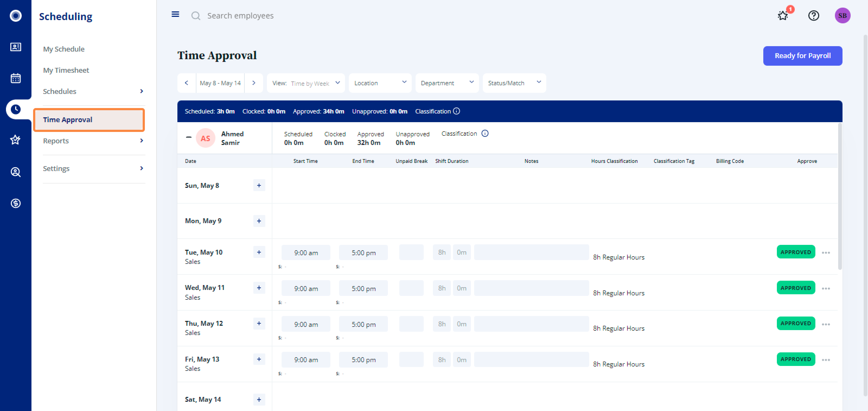868x411 pixels.
Task: Add time entry for Sun, May 8
Action: (x=259, y=185)
